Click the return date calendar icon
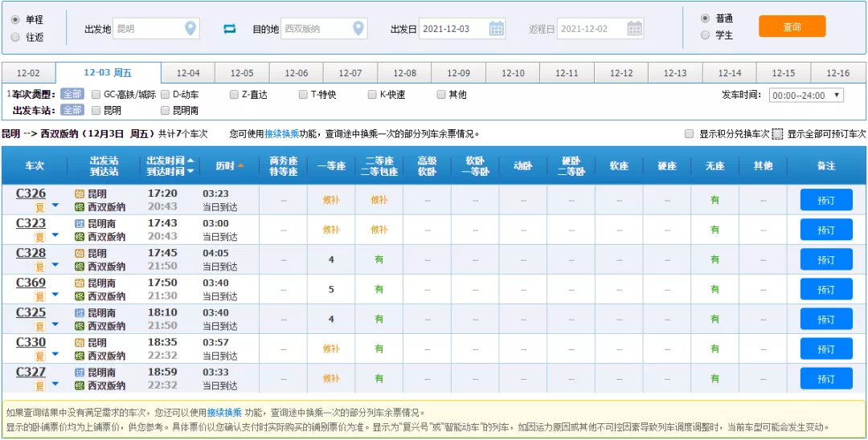The image size is (868, 440). (635, 29)
